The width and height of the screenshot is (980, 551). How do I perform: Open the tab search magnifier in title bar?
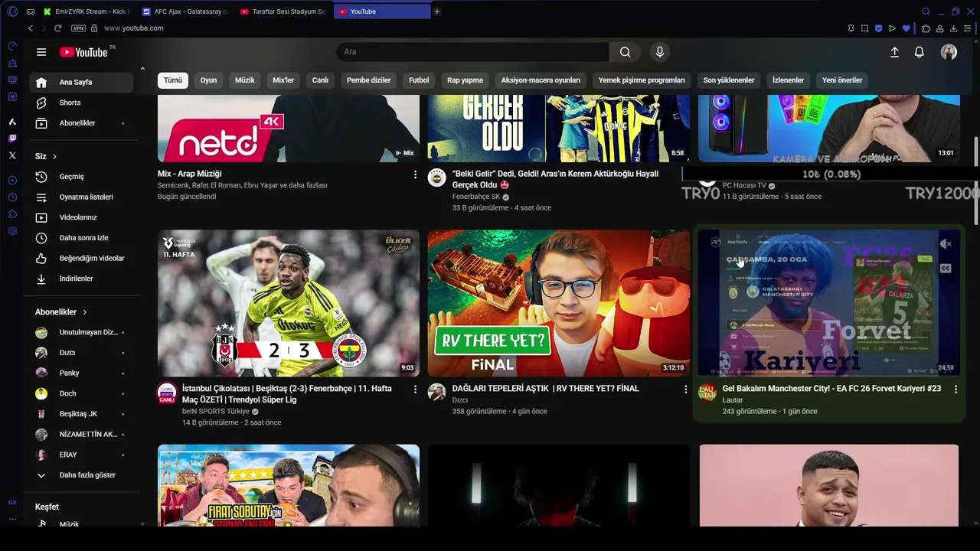(x=926, y=11)
